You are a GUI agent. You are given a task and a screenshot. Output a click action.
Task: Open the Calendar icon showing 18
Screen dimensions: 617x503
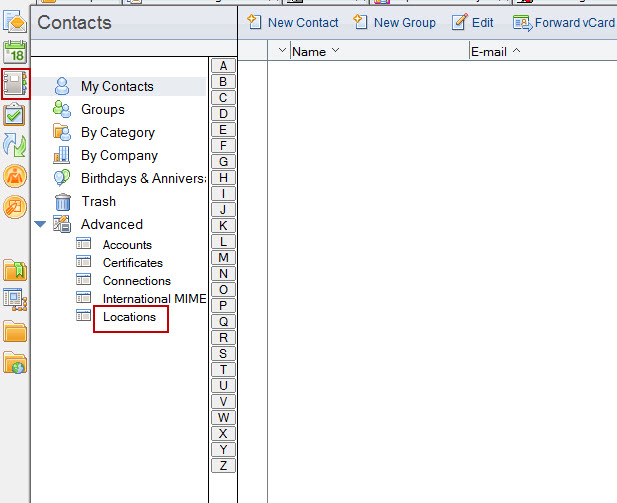point(15,53)
